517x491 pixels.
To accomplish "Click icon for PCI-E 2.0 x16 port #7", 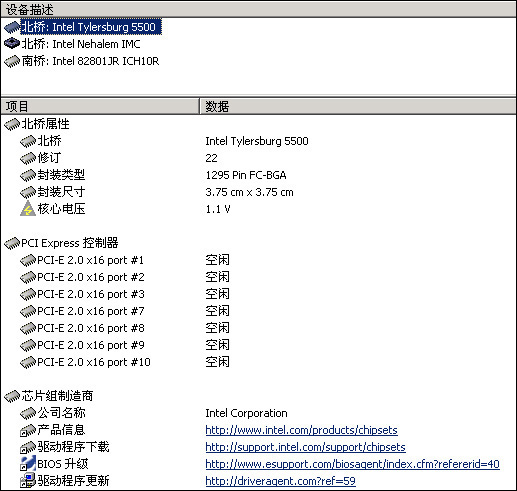I will pos(28,311).
